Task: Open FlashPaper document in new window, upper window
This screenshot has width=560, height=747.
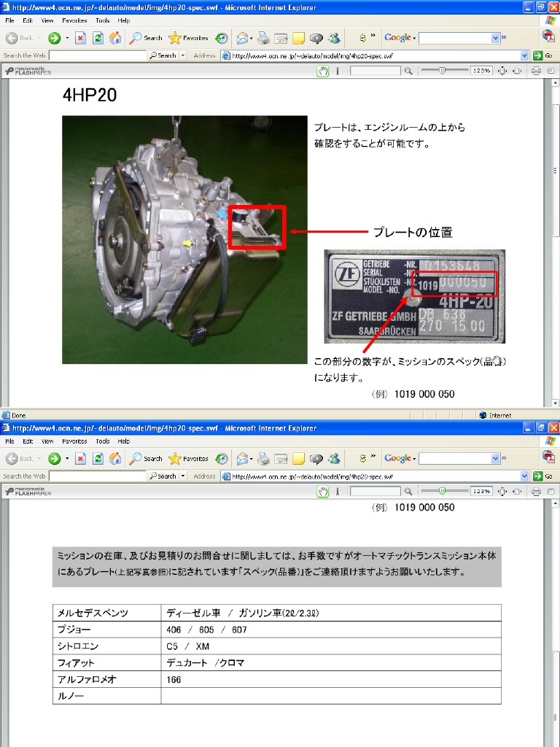Action: coord(551,71)
